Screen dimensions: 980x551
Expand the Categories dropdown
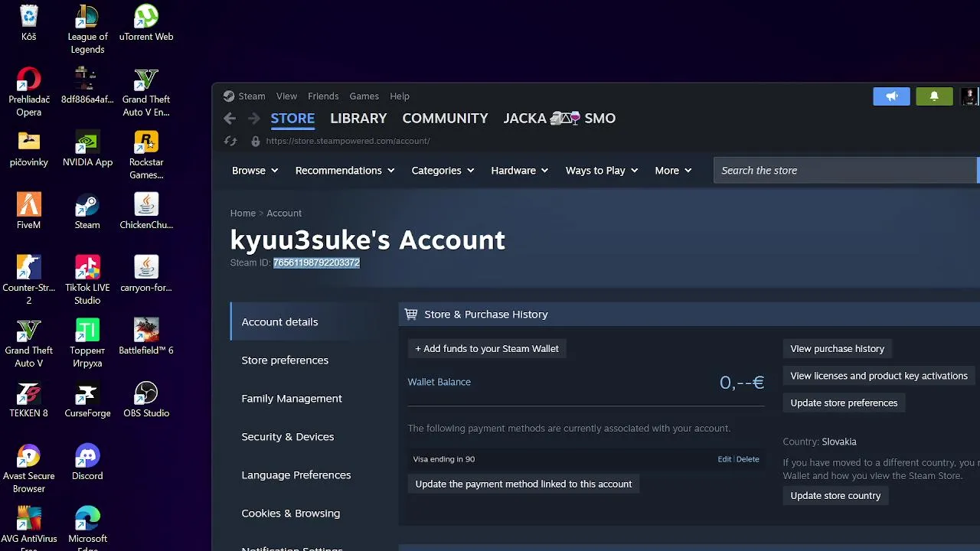(x=443, y=171)
